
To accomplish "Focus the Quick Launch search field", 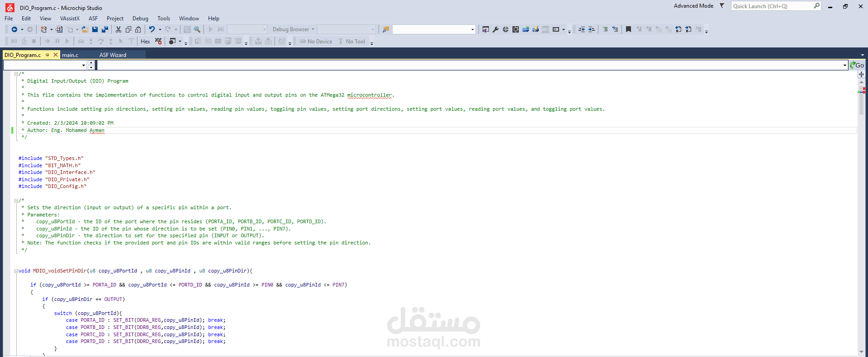I will (772, 6).
